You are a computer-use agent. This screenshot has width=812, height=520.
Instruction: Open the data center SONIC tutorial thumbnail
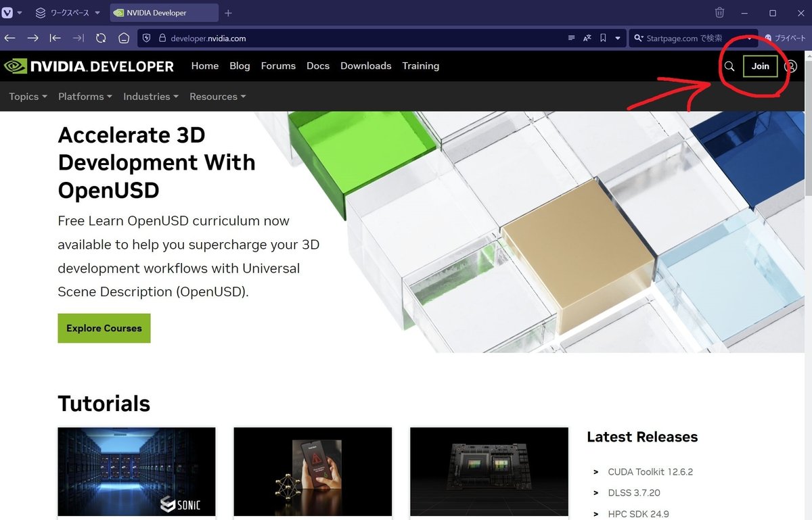pos(137,471)
